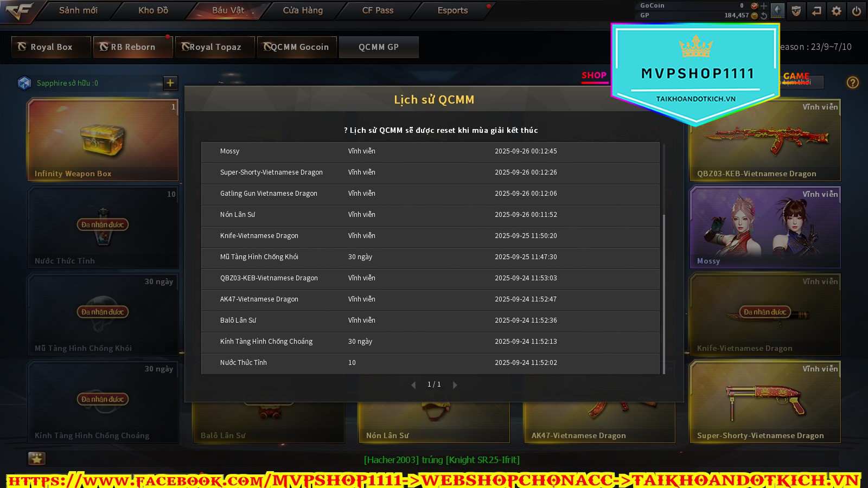The width and height of the screenshot is (868, 488).
Task: Click the help question mark icon
Action: pos(853,82)
